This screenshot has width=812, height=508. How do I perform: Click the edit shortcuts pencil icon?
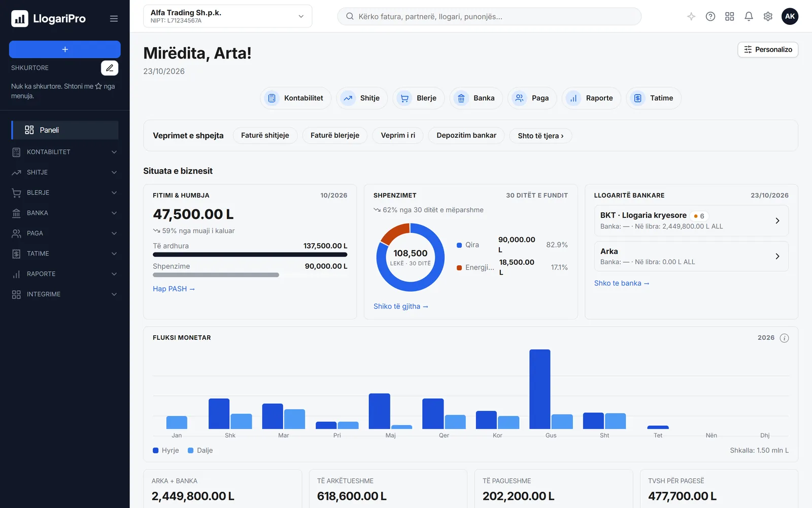click(110, 68)
